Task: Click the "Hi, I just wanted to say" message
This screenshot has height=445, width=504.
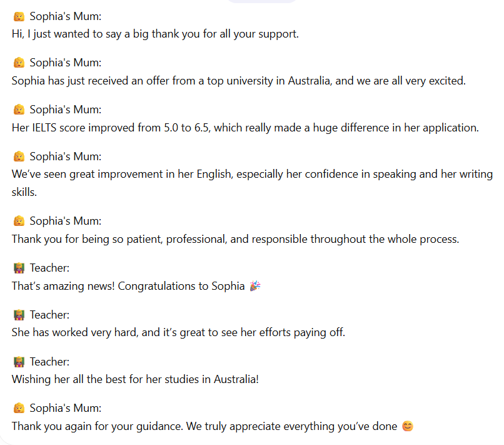Action: coord(155,34)
